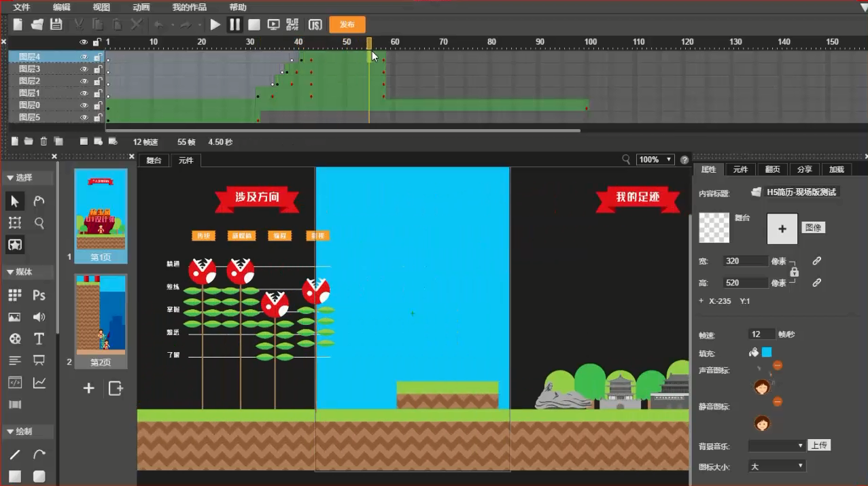Toggle the lock on 图层4
Screen dimensions: 868x486
[98, 57]
